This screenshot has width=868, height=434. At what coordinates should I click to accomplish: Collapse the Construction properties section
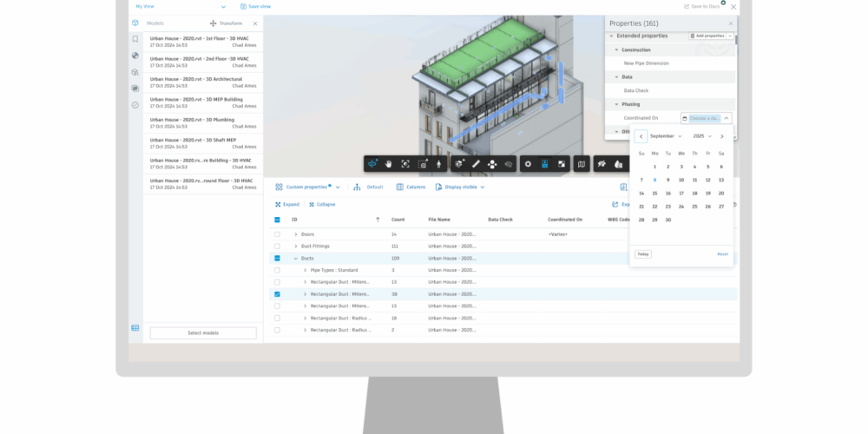[616, 49]
